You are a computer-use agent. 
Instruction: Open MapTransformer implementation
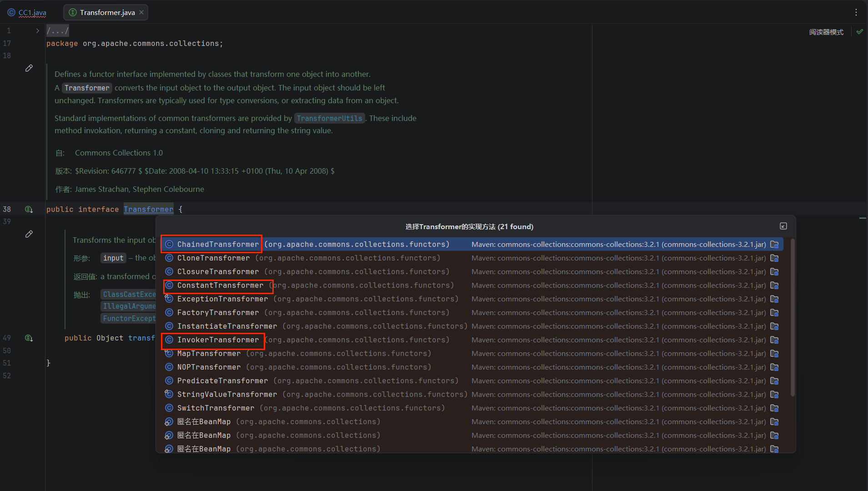point(471,353)
